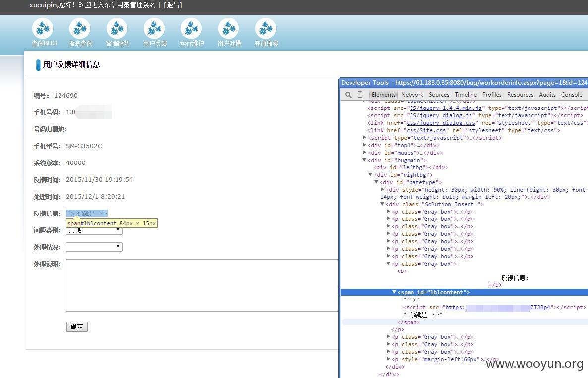Expand the div id="muues" node
Viewport: 588px width, 378px height.
(x=364, y=153)
